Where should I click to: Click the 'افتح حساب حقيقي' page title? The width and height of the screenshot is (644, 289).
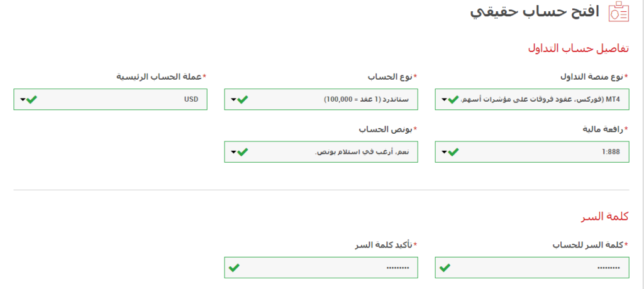click(535, 12)
